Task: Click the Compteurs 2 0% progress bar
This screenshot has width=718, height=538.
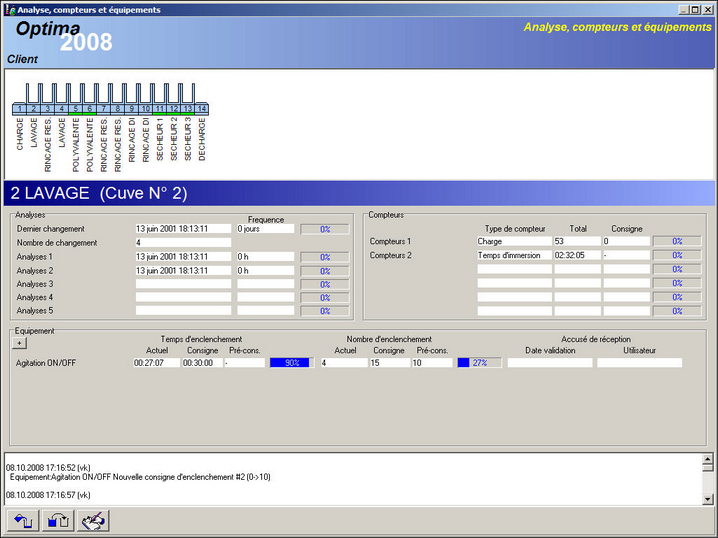Action: coord(677,255)
